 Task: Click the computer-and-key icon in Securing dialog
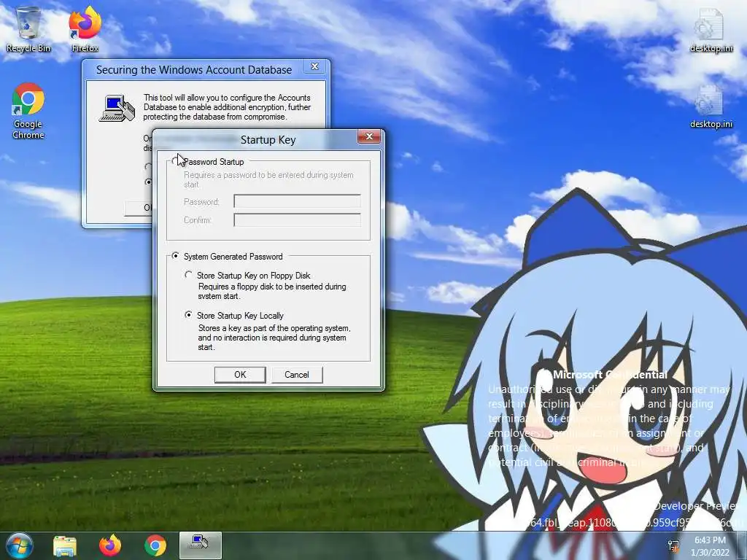(117, 109)
